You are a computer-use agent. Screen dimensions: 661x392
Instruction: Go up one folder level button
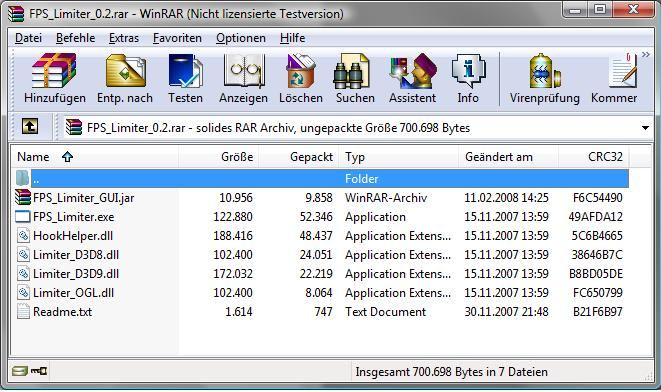click(x=30, y=126)
